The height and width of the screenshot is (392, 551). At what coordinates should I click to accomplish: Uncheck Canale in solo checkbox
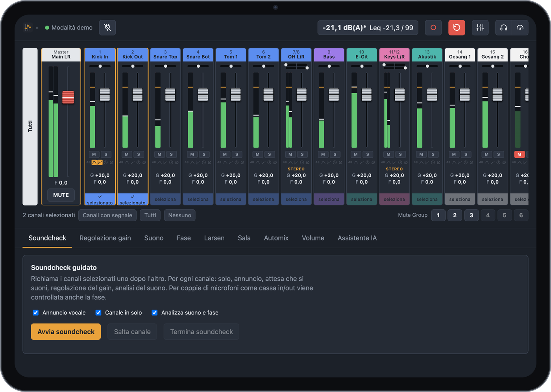click(x=98, y=312)
